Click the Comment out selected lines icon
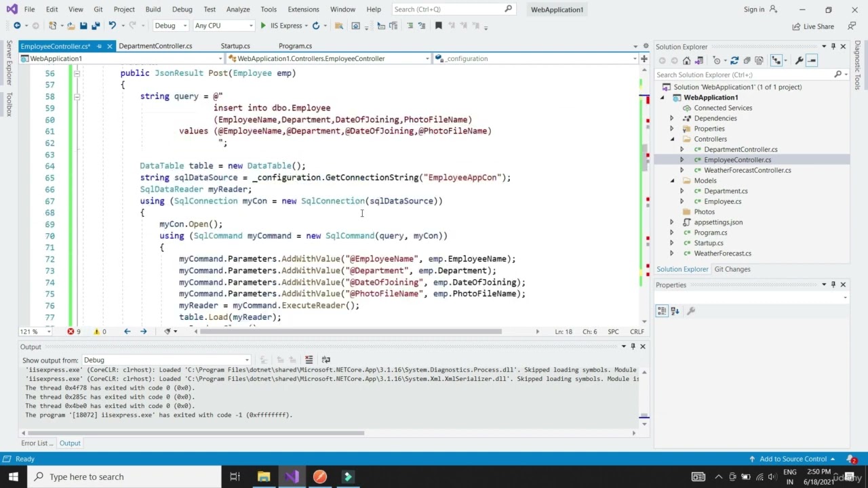The width and height of the screenshot is (868, 488). click(410, 26)
